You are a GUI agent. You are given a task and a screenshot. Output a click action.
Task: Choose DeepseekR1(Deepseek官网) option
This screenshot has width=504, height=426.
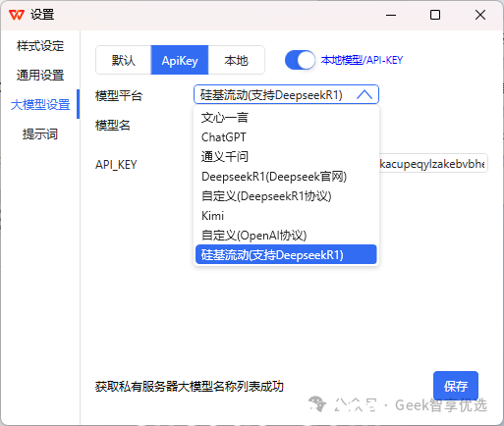[x=286, y=177]
